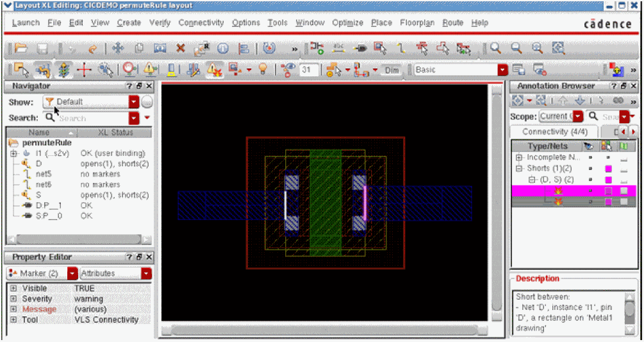Screen dimensions: 644x342
Task: Open the Connectivity menu
Action: (x=201, y=23)
